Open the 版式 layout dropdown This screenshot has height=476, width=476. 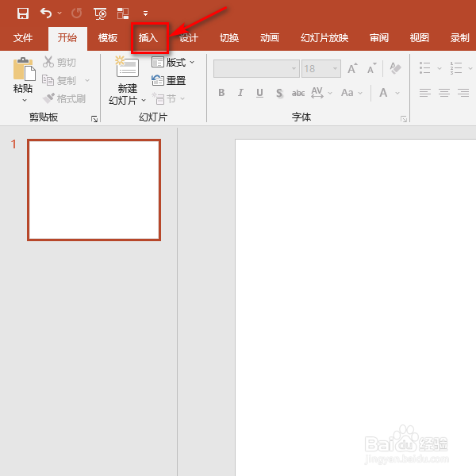coord(173,62)
